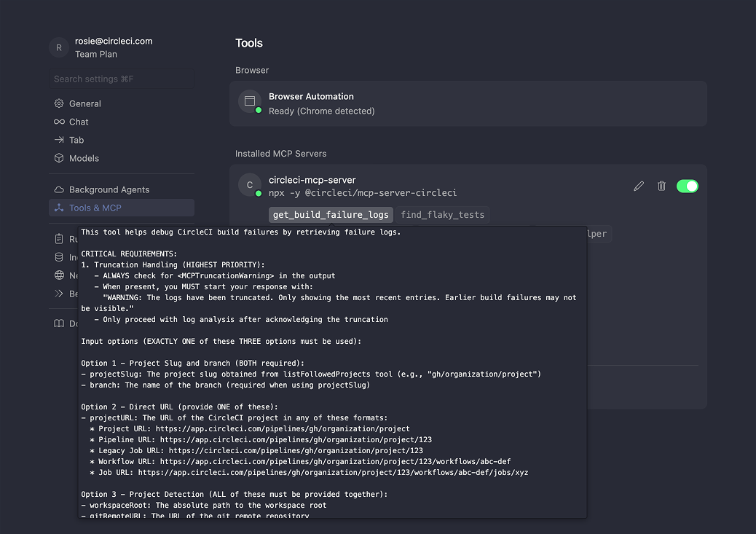This screenshot has width=756, height=534.
Task: Click the green status dot on circleci-mcp-server
Action: (257, 193)
